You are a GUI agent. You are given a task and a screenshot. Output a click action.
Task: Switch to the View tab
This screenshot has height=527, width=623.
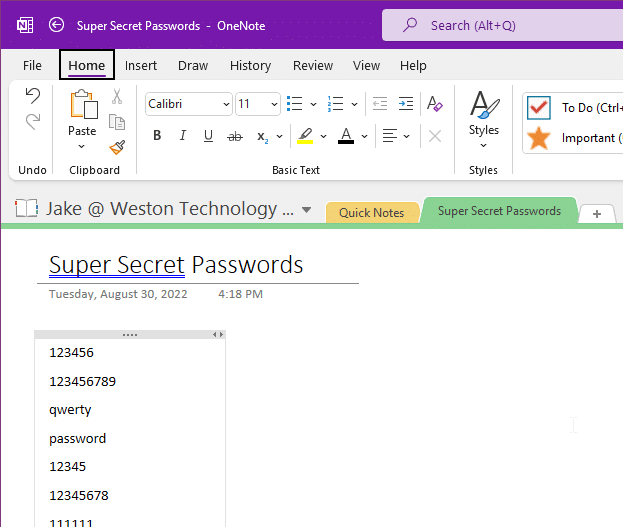tap(366, 65)
